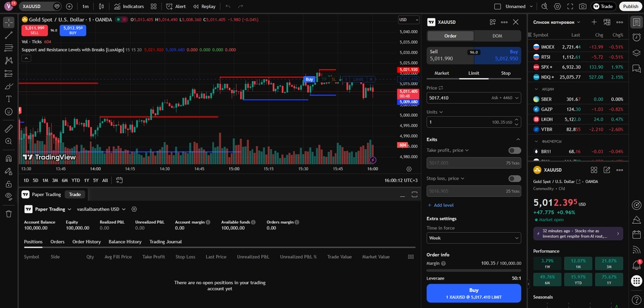Viewport: 644px width, 308px height.
Task: Enable the Take profit toggle
Action: (x=514, y=150)
